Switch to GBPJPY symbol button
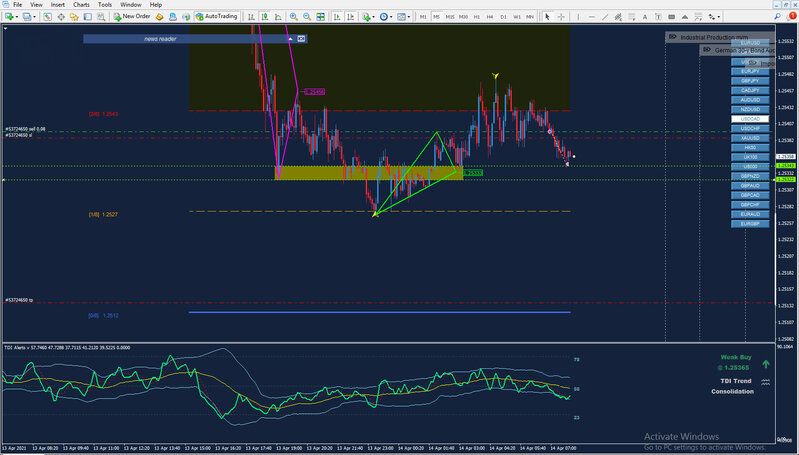This screenshot has height=455, width=799. coord(750,81)
